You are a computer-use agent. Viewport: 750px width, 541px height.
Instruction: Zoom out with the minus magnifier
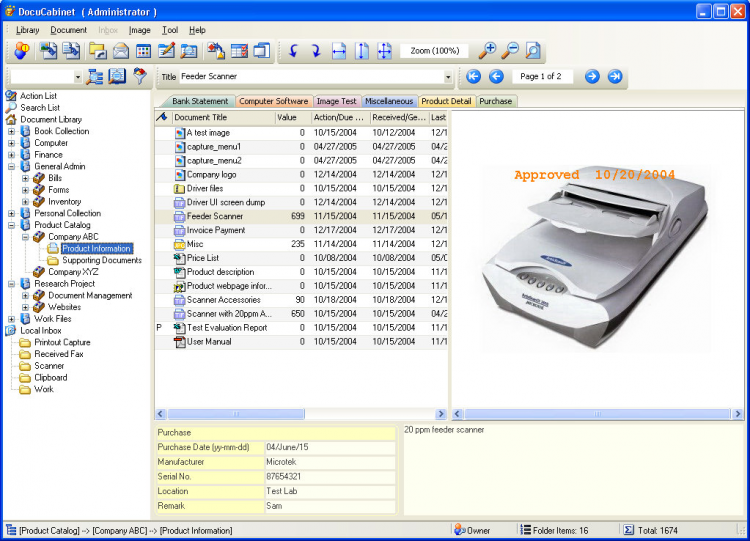[x=510, y=51]
